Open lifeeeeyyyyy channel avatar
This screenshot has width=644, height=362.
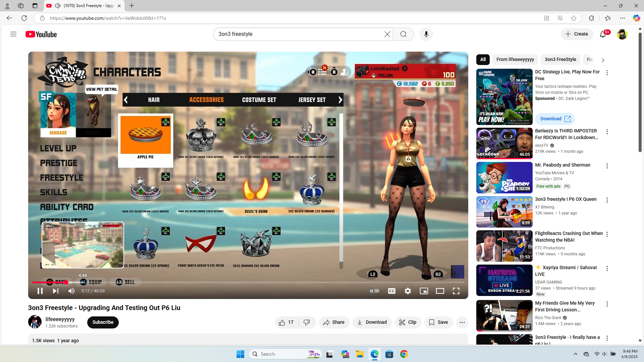point(35,322)
